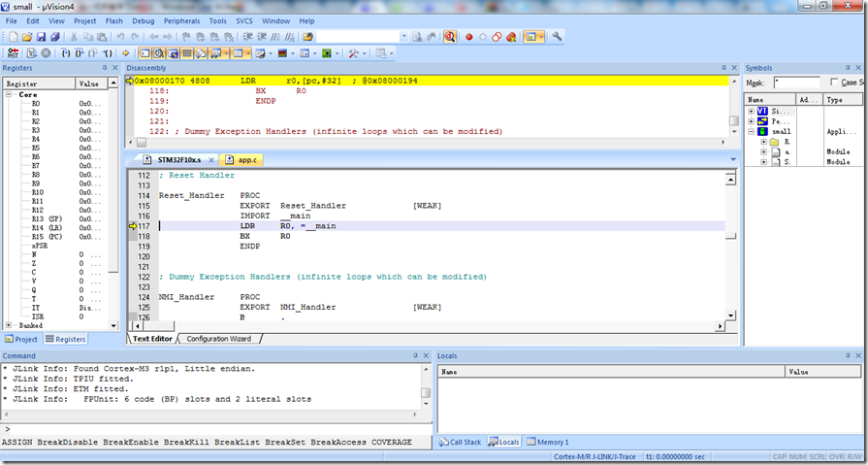This screenshot has width=868, height=465.
Task: Toggle Call Stack window visibility
Action: (x=201, y=53)
